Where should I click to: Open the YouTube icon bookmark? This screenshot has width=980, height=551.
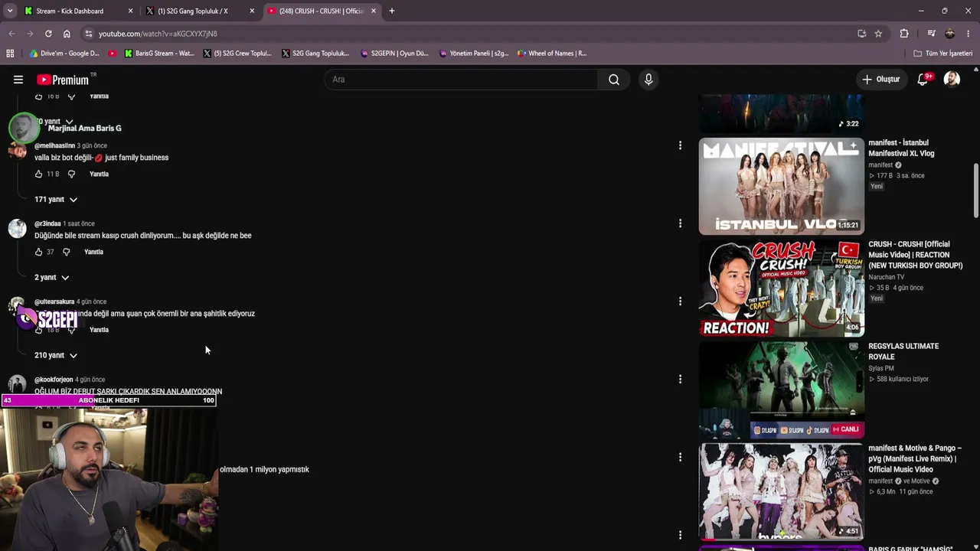click(113, 54)
